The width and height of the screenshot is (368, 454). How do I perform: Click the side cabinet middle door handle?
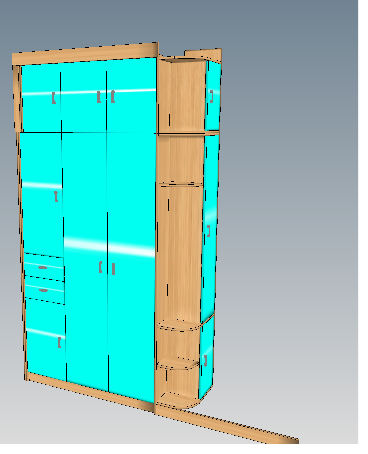pos(208,231)
